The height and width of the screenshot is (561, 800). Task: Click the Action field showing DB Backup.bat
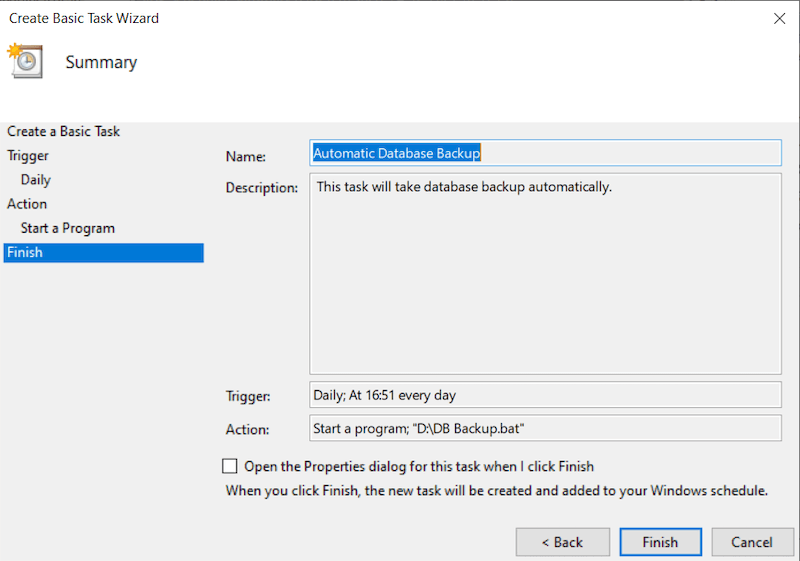[545, 429]
